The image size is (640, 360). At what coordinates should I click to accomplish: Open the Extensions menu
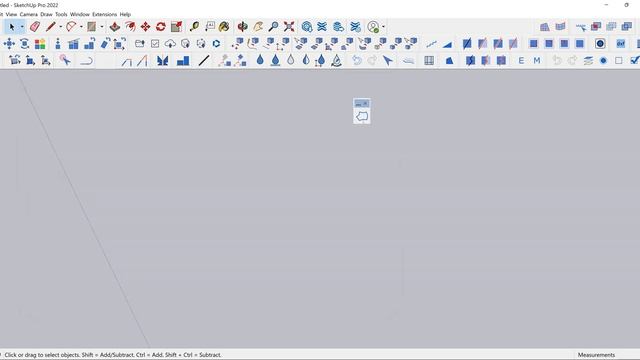click(x=104, y=14)
